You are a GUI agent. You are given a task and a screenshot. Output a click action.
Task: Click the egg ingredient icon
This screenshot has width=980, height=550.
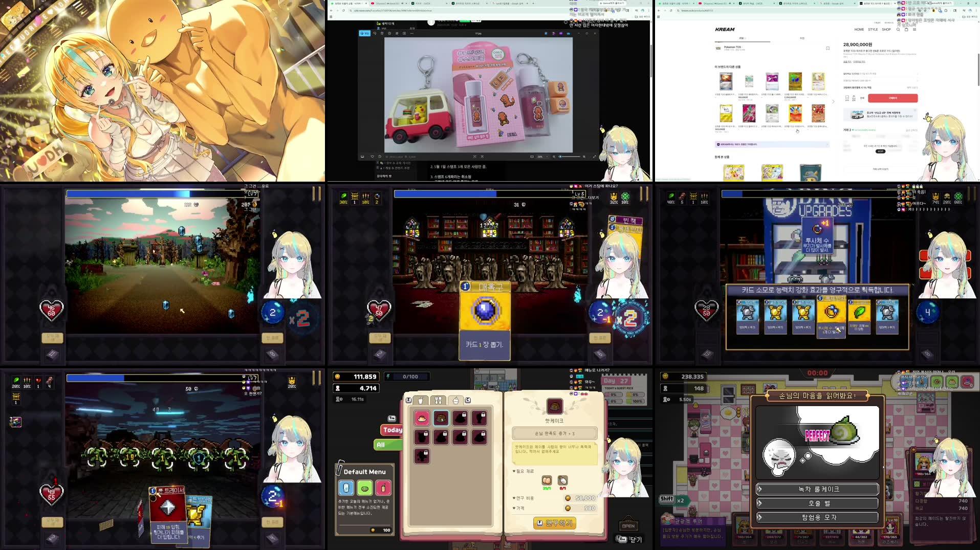[x=547, y=480]
